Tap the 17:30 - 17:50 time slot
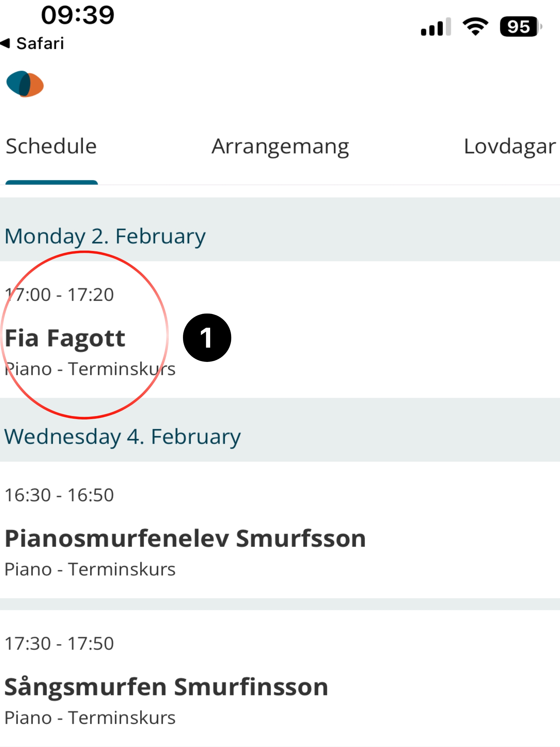Image resolution: width=560 pixels, height=747 pixels. (59, 644)
